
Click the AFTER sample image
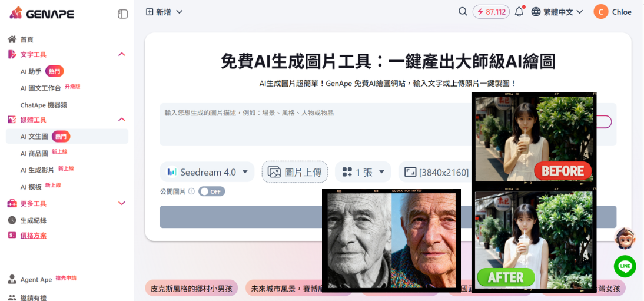[x=534, y=242]
